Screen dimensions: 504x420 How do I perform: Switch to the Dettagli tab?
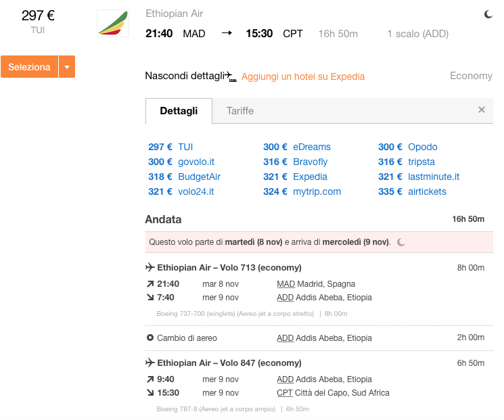179,111
